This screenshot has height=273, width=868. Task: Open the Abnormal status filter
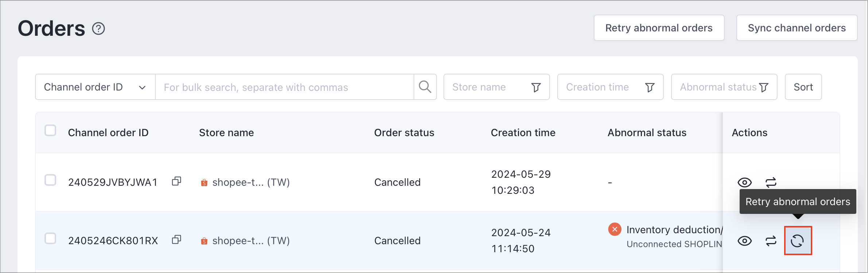click(x=724, y=87)
